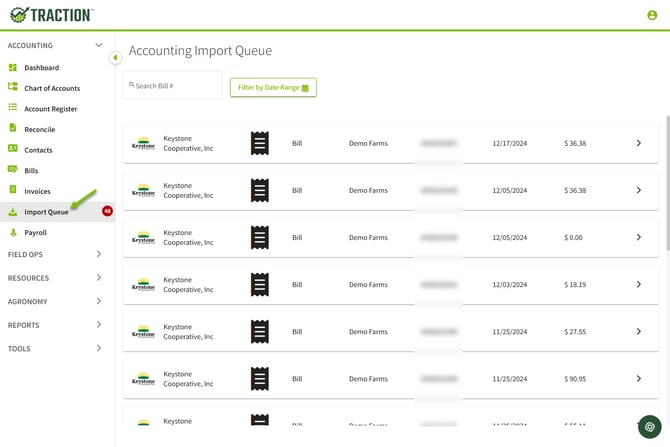Open the $ 36.38 bill dated 12/17/2024

coord(638,143)
